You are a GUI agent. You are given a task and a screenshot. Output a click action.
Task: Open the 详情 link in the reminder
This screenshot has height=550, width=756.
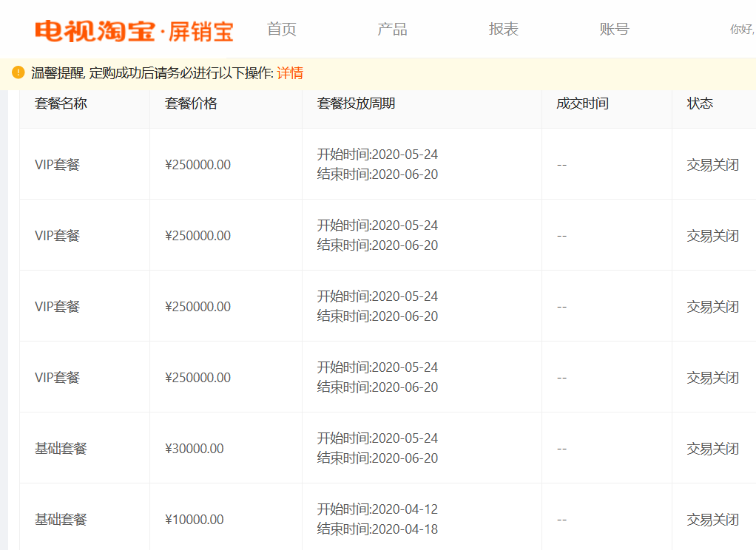tap(290, 72)
